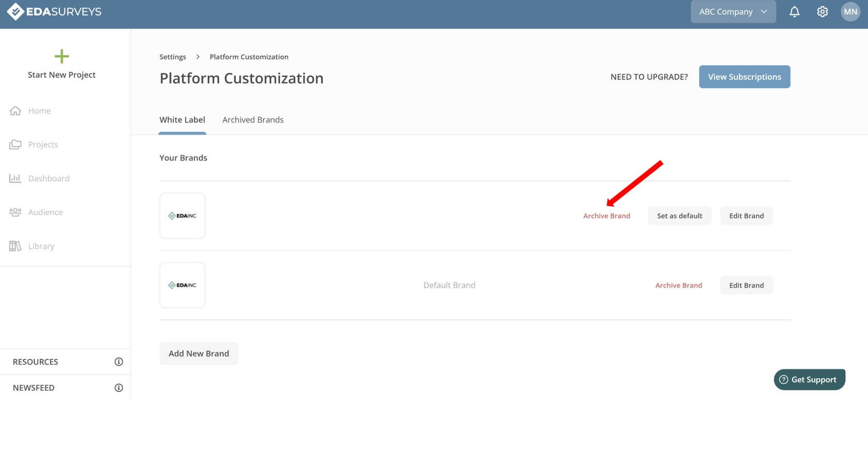Click the Resources info icon
868x464 pixels.
118,362
